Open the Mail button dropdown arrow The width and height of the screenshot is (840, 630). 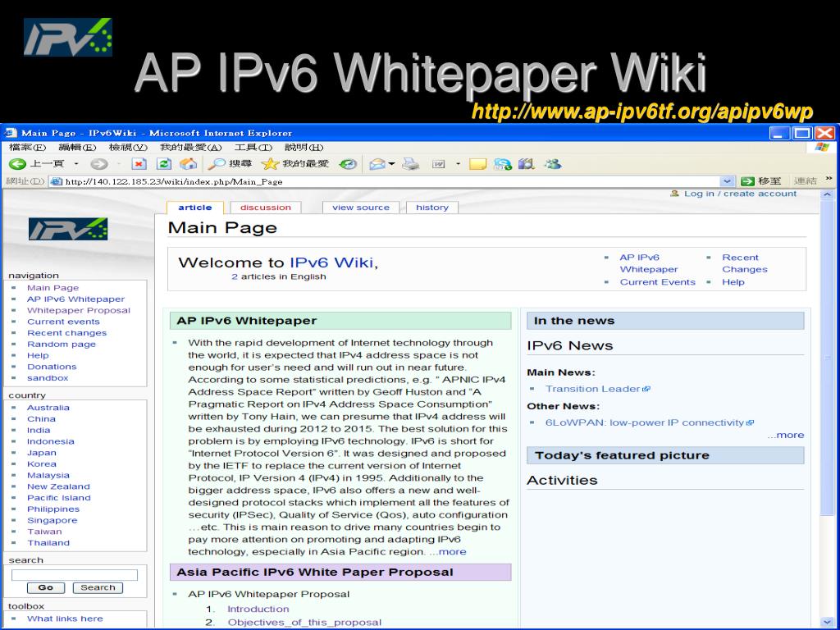391,164
